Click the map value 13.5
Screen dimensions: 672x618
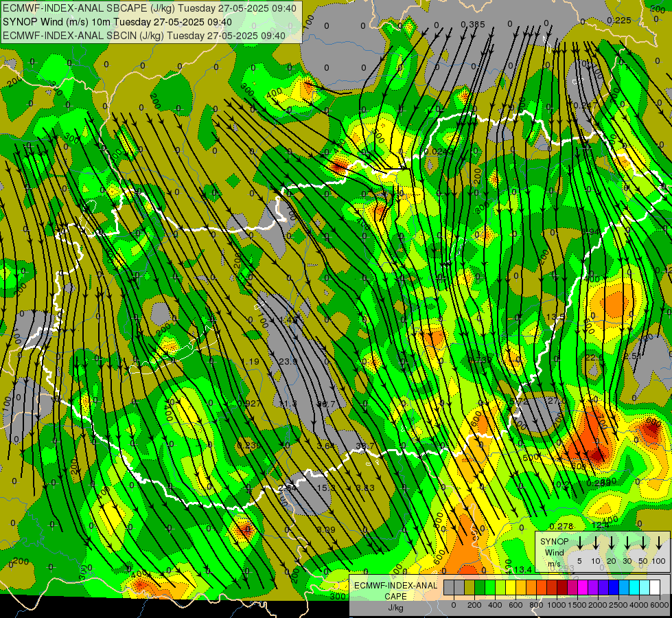pos(555,317)
